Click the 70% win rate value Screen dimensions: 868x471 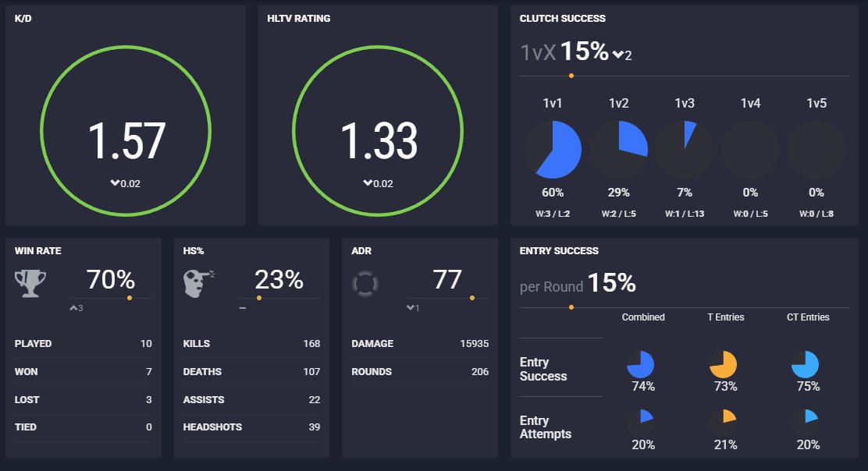pyautogui.click(x=111, y=279)
